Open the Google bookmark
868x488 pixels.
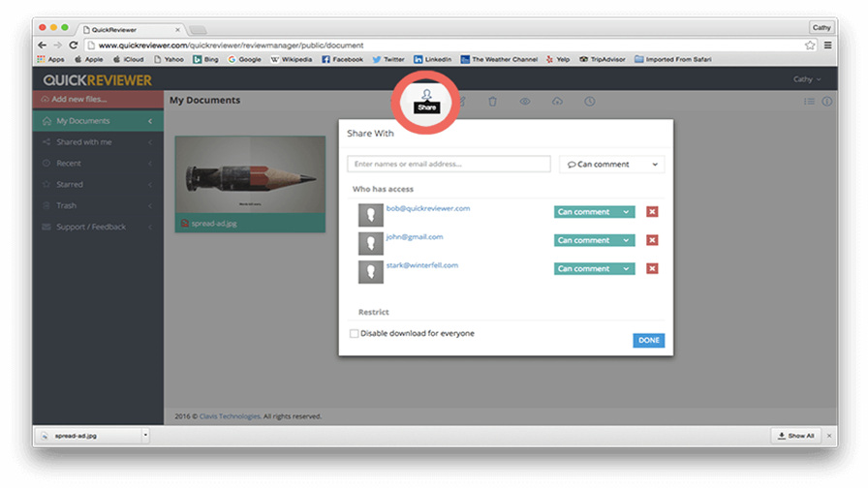(244, 59)
